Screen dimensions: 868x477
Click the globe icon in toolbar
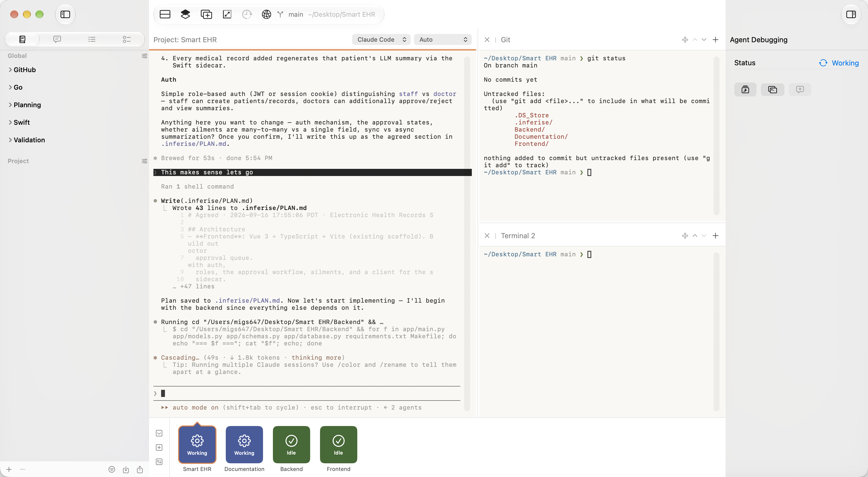click(x=267, y=14)
